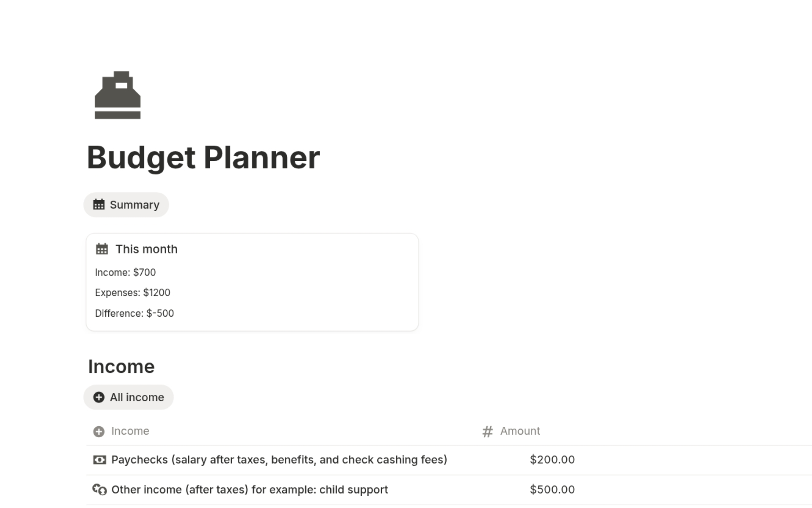This screenshot has height=508, width=812.
Task: Open the Income column header menu
Action: (x=130, y=431)
